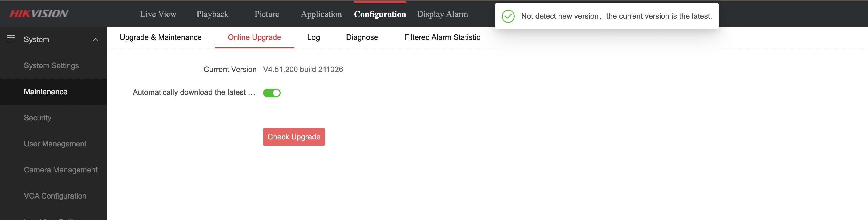This screenshot has height=220, width=868.
Task: Switch to the Upgrade & Maintenance tab
Action: click(x=160, y=37)
